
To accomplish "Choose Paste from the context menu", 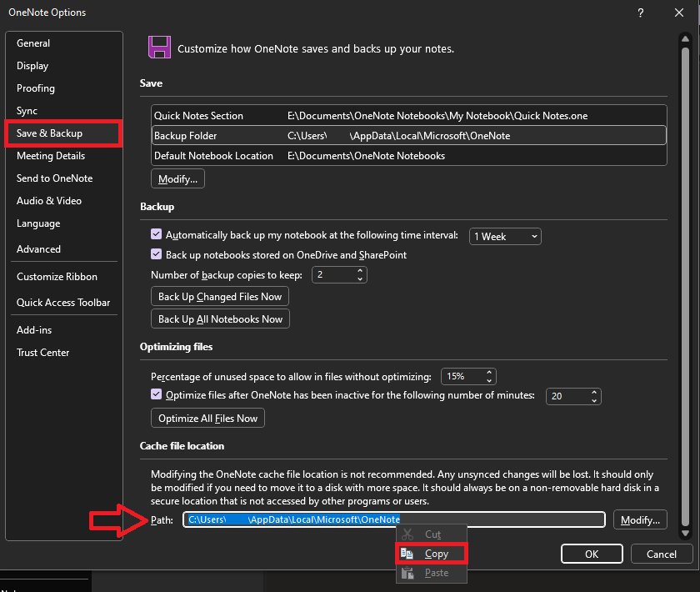I will (x=432, y=573).
